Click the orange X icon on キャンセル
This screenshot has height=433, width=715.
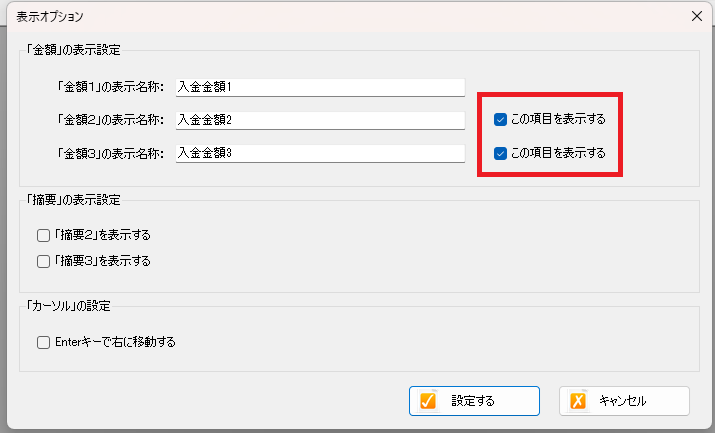click(x=578, y=401)
